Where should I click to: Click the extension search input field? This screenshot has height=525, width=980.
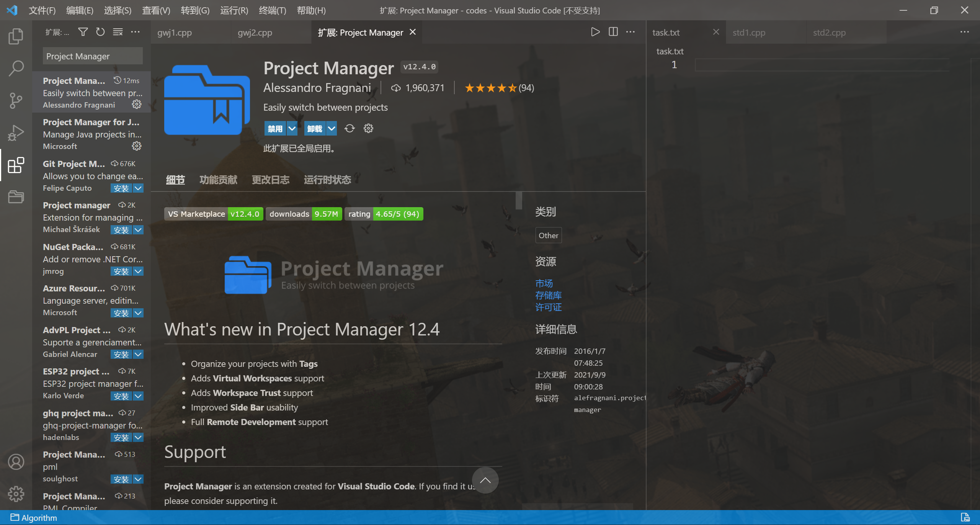pos(92,56)
